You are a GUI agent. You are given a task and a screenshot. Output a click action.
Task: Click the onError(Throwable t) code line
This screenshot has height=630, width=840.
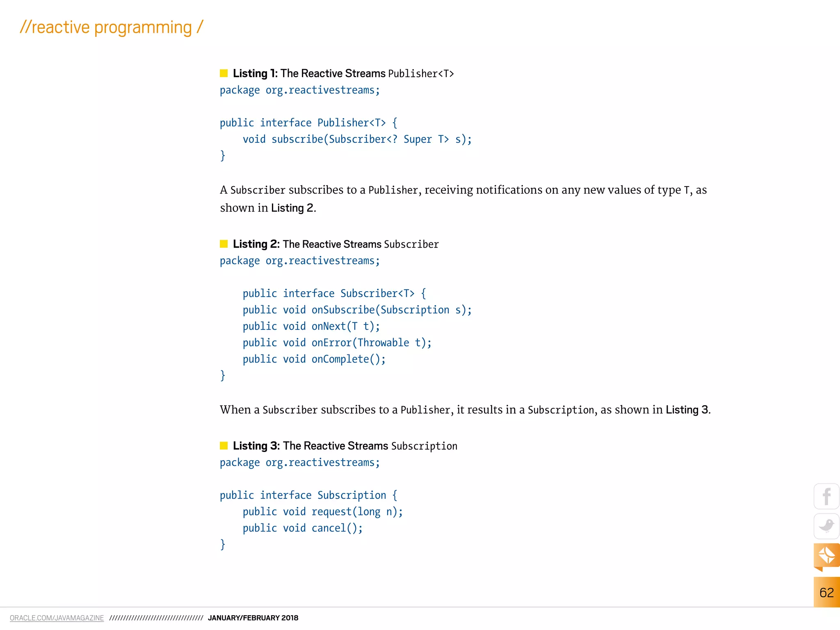tap(337, 343)
